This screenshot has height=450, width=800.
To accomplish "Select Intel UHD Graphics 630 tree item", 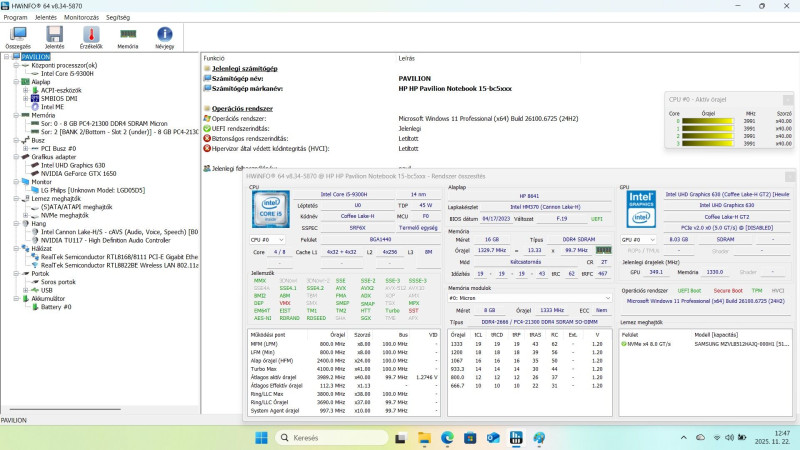I will [73, 165].
